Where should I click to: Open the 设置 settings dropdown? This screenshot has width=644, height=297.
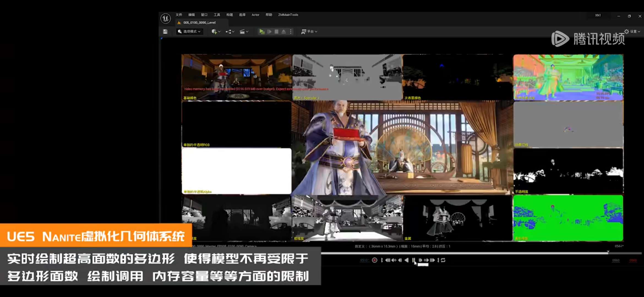pos(632,31)
